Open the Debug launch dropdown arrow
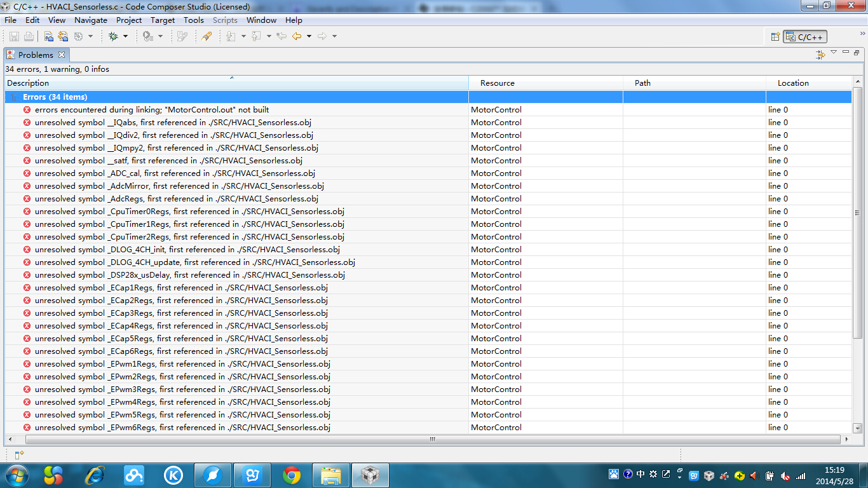The height and width of the screenshot is (488, 868). click(125, 37)
